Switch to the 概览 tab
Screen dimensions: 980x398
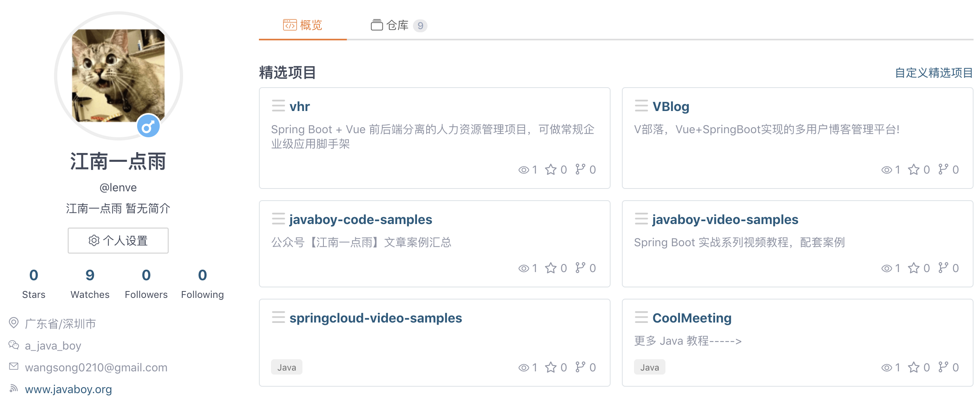(302, 25)
